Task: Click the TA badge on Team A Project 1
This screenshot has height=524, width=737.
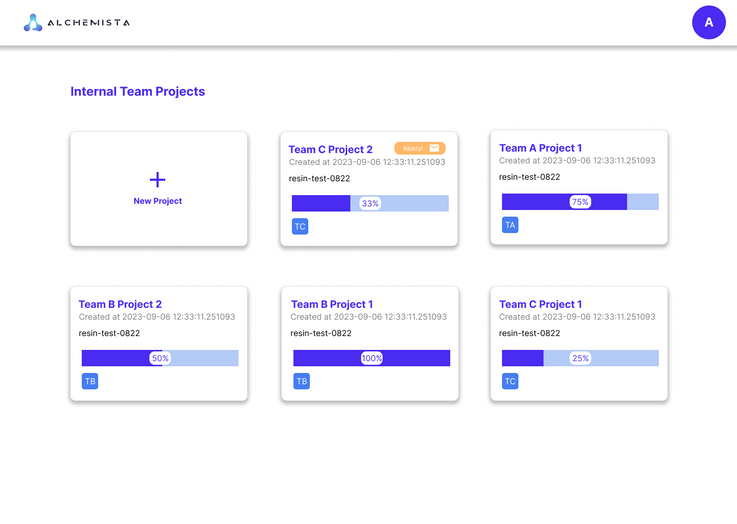Action: click(x=510, y=225)
